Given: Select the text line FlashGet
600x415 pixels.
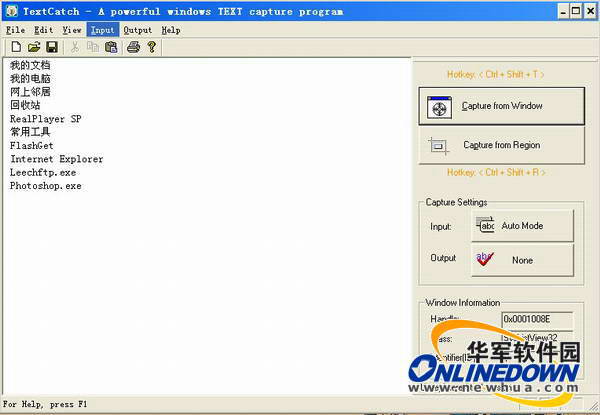Looking at the screenshot, I should [x=31, y=145].
